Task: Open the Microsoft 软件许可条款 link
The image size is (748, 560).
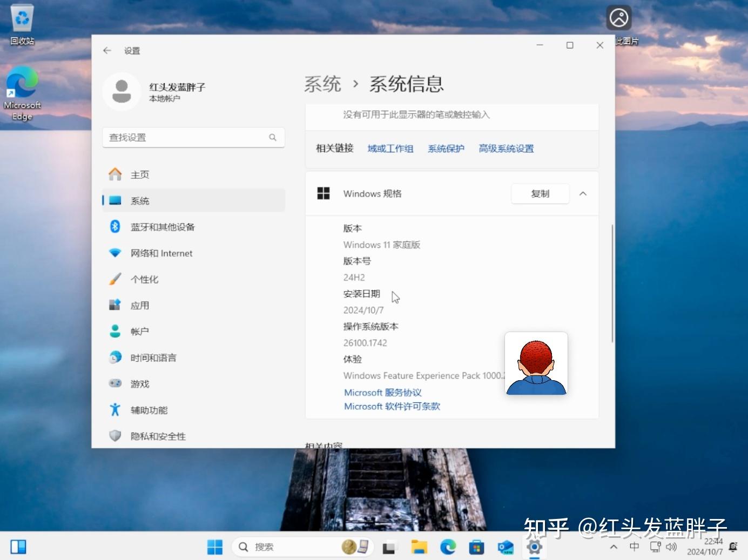Action: click(x=392, y=406)
